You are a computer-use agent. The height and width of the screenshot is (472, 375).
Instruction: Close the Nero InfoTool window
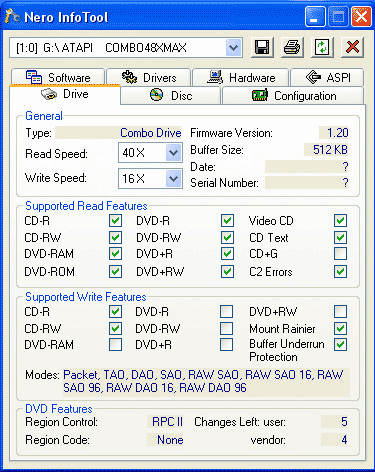(x=361, y=16)
